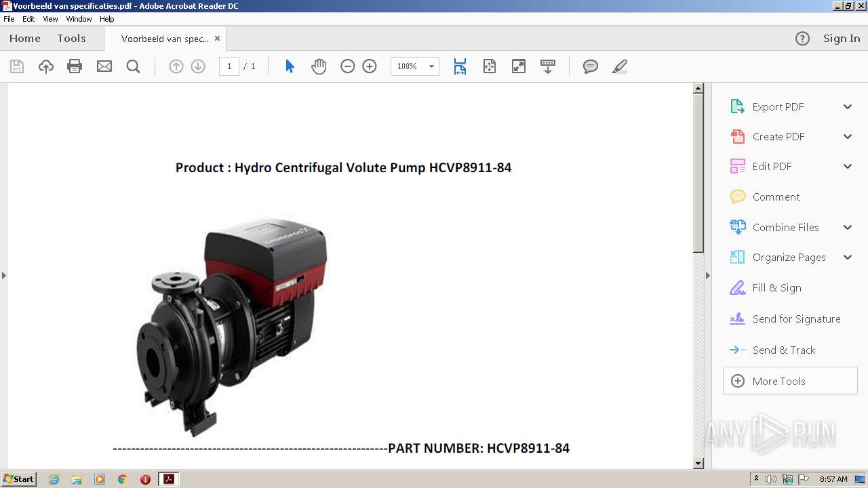Viewport: 868px width, 488px height.
Task: Open the Export PDF tool
Action: (778, 106)
